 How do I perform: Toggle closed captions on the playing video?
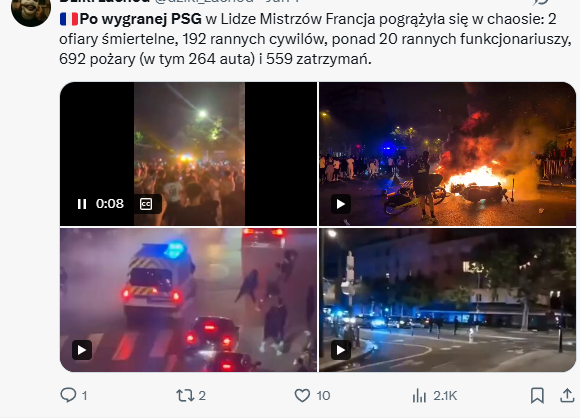146,204
